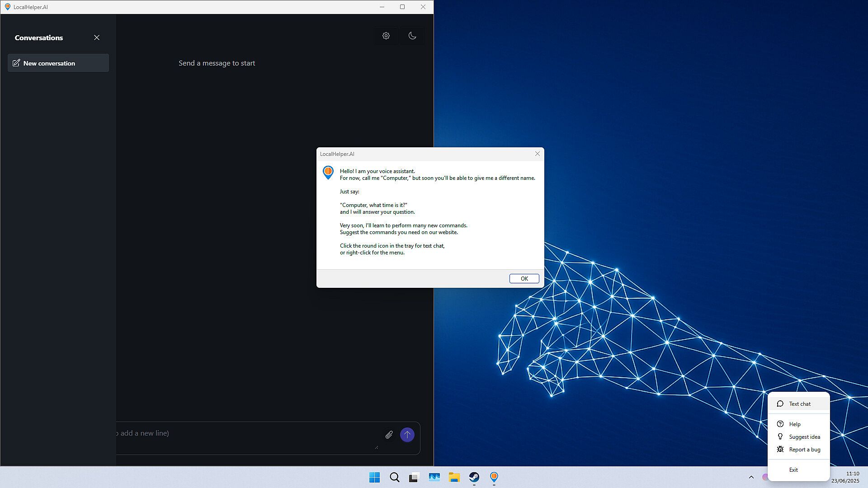Click the paperclip attach file icon
868x488 pixels.
click(x=389, y=435)
